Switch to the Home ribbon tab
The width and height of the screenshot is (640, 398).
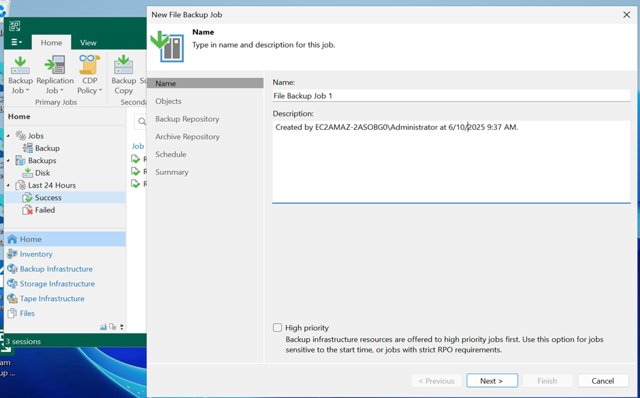pyautogui.click(x=51, y=42)
